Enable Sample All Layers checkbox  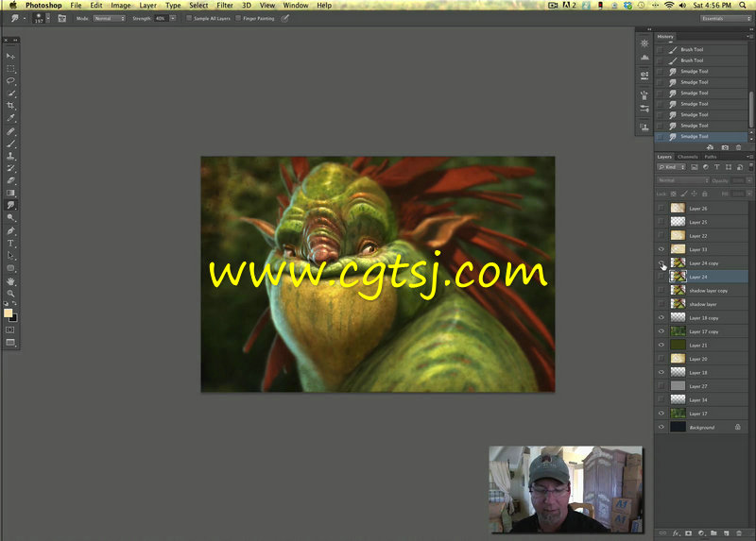pos(190,18)
